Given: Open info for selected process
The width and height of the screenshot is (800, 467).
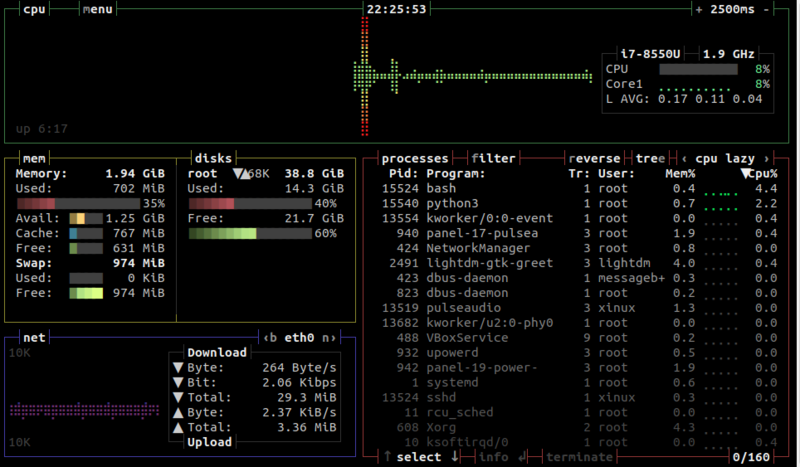Looking at the screenshot, I should [497, 457].
